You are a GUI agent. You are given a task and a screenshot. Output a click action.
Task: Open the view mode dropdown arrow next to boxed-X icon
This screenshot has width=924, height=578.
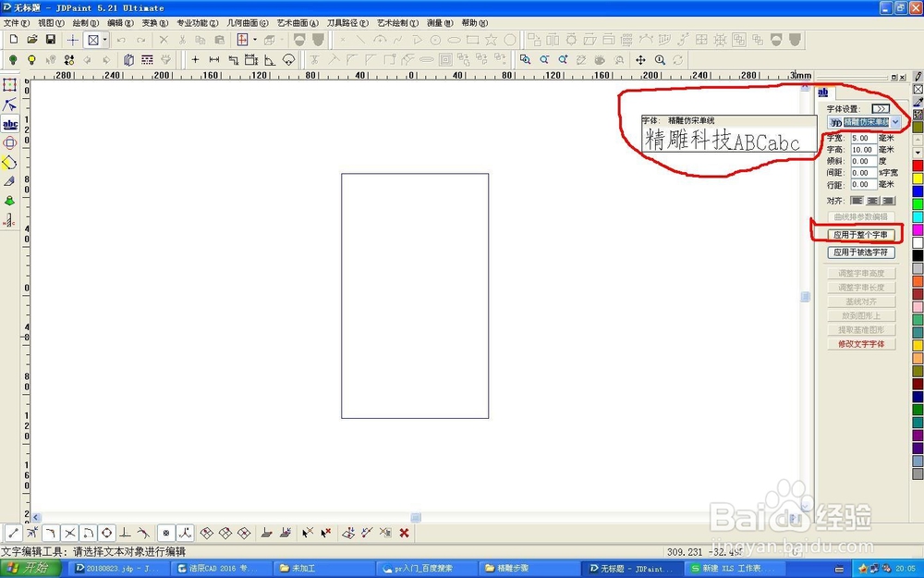105,40
